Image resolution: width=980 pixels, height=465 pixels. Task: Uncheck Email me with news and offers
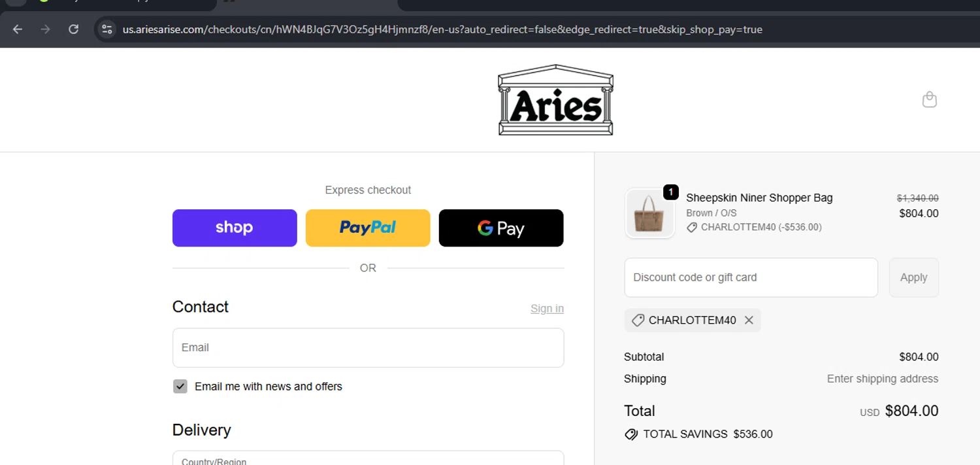click(180, 387)
